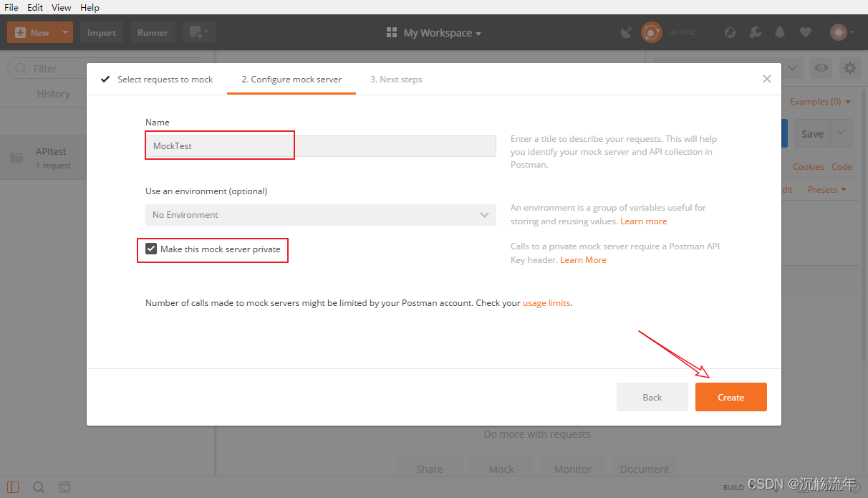Click the heart icon in header
Image resolution: width=868 pixels, height=498 pixels.
click(x=806, y=32)
